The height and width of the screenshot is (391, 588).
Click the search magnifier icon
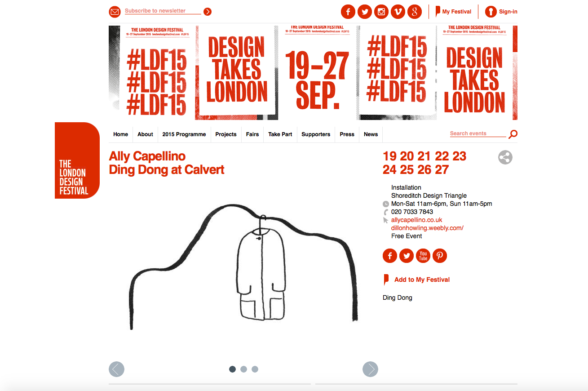click(x=513, y=134)
